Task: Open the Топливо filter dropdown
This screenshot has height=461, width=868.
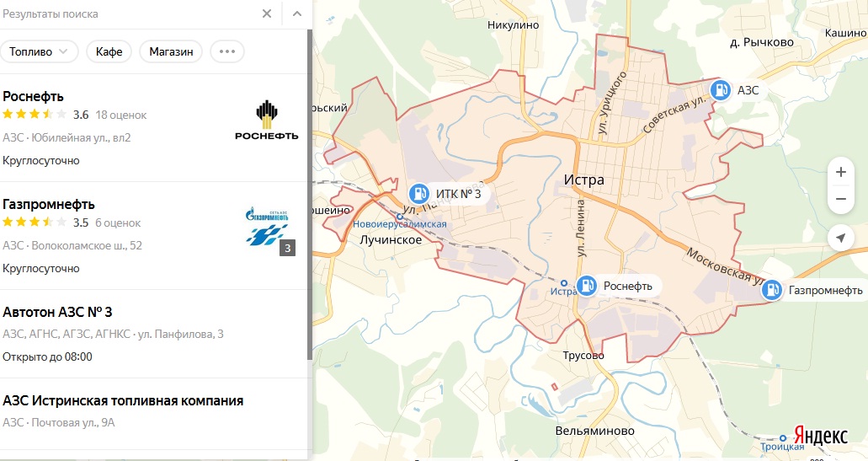Action: 40,51
